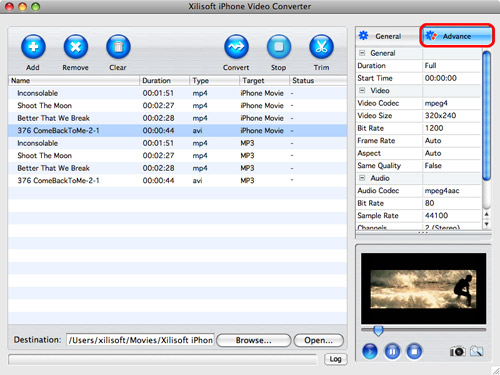Sort by Status column header
This screenshot has width=500, height=375.
[318, 80]
